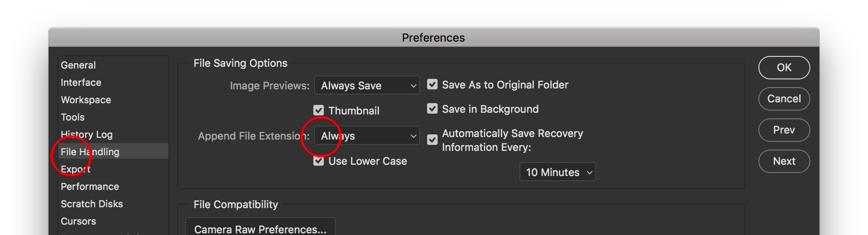The height and width of the screenshot is (235, 868).
Task: Uncheck Automatically Save Recovery Information
Action: click(x=432, y=140)
